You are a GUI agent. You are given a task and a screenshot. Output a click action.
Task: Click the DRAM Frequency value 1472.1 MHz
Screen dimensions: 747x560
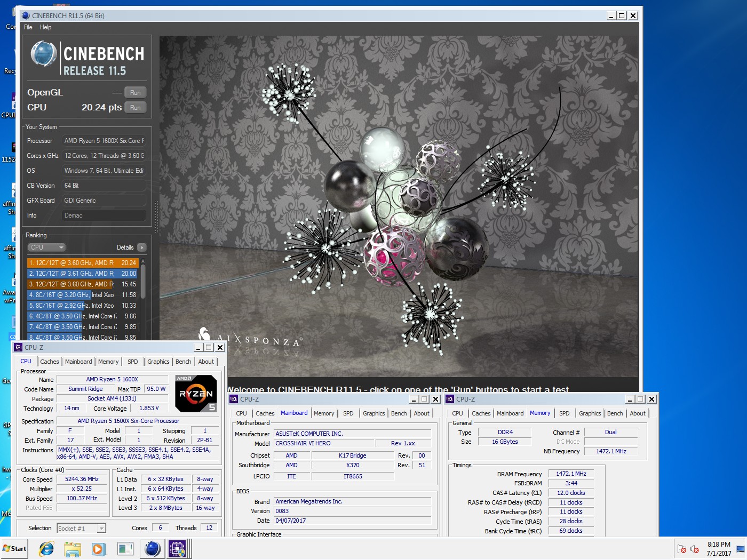[571, 474]
